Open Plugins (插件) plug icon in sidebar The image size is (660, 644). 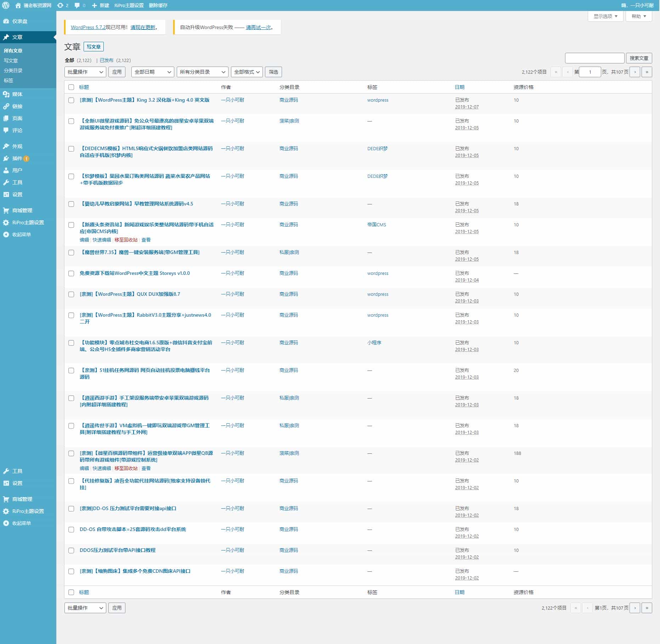[x=6, y=158]
